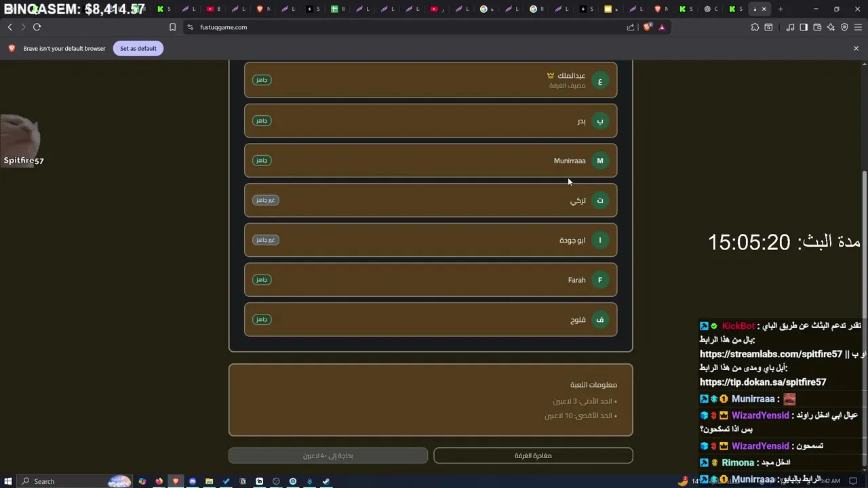Reload the fustuqgame.com page
868x488 pixels.
coord(37,27)
